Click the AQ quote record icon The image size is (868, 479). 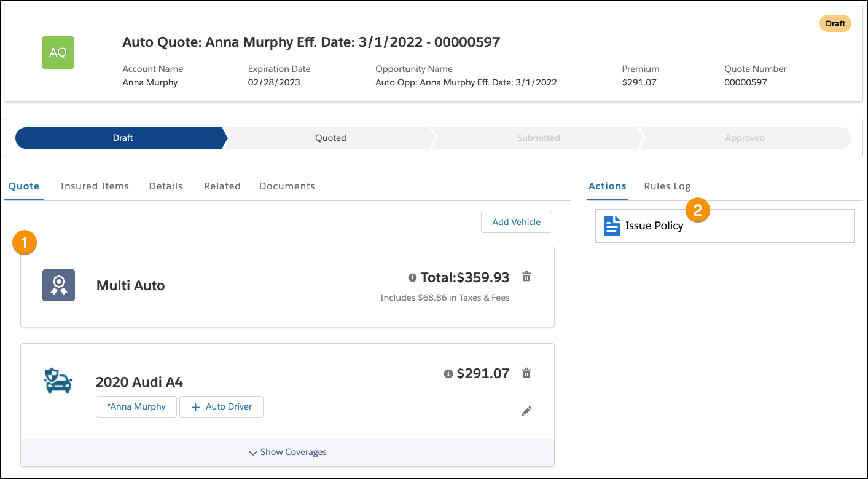tap(57, 53)
